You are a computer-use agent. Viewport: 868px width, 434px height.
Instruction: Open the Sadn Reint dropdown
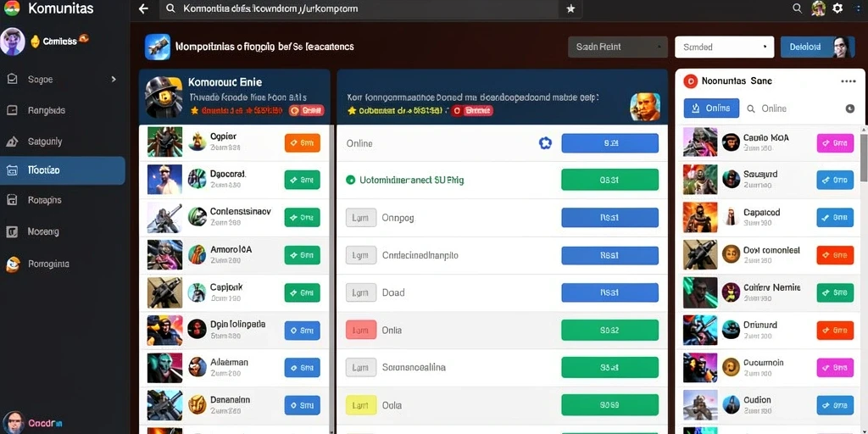tap(618, 47)
